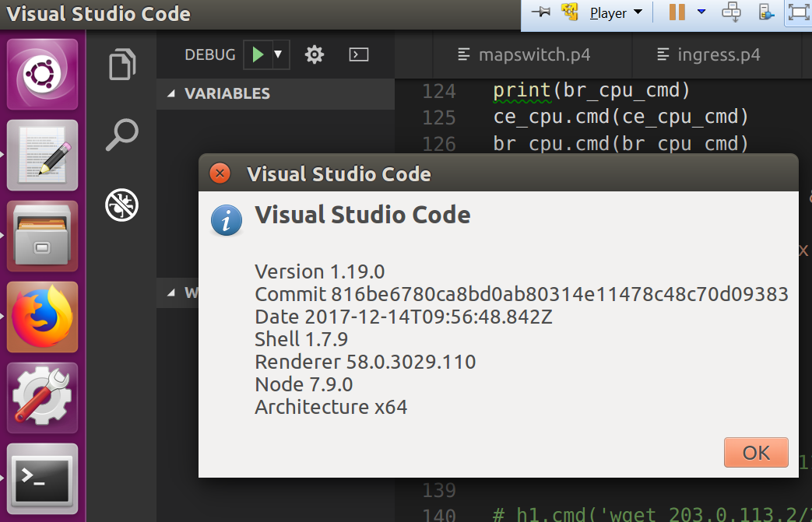Pause the virtual machine
The image size is (812, 522).
[677, 12]
